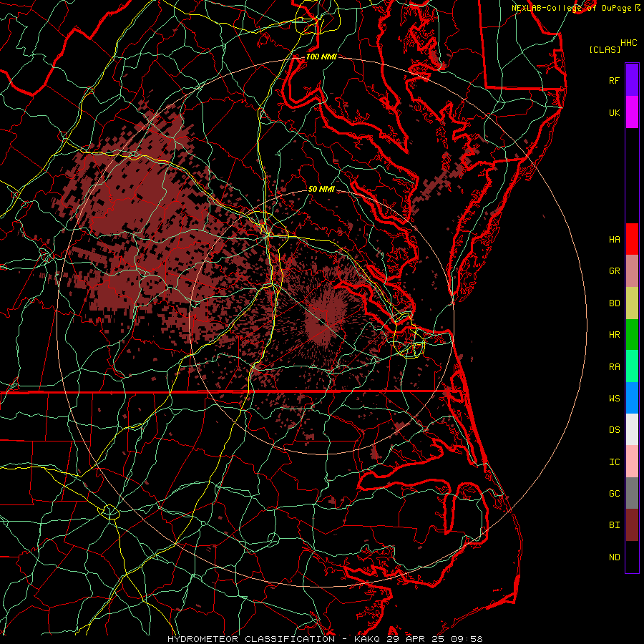The width and height of the screenshot is (644, 644).
Task: Click the RF legend label
Action: [x=614, y=80]
